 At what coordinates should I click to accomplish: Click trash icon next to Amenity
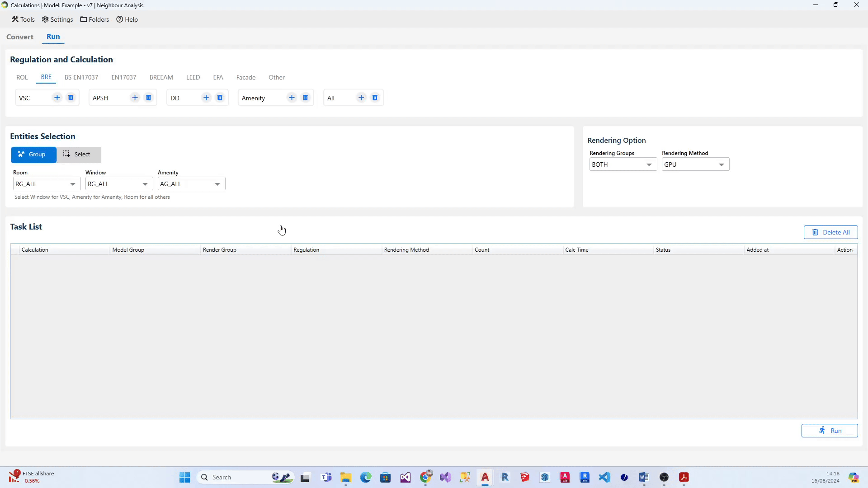point(305,98)
